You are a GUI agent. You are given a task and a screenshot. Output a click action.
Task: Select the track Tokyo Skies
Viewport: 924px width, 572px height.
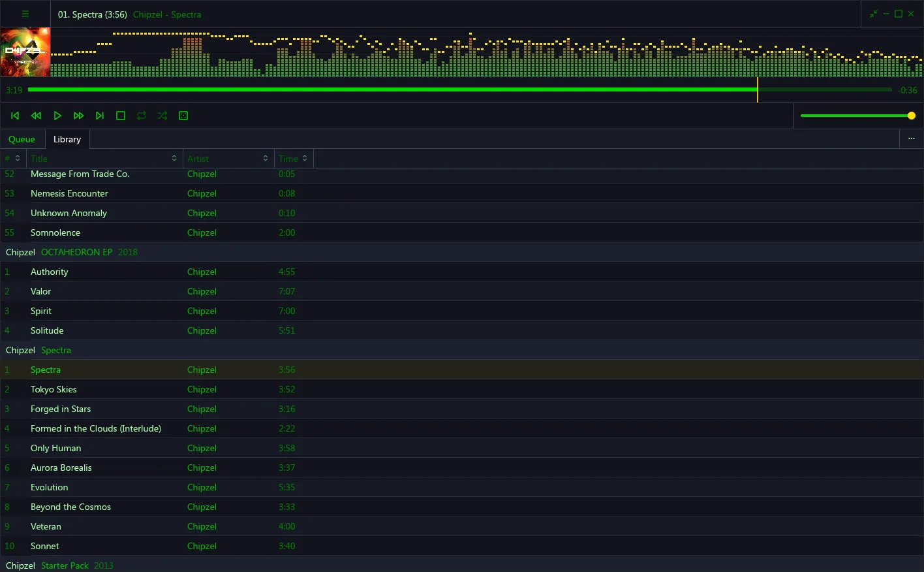coord(462,389)
